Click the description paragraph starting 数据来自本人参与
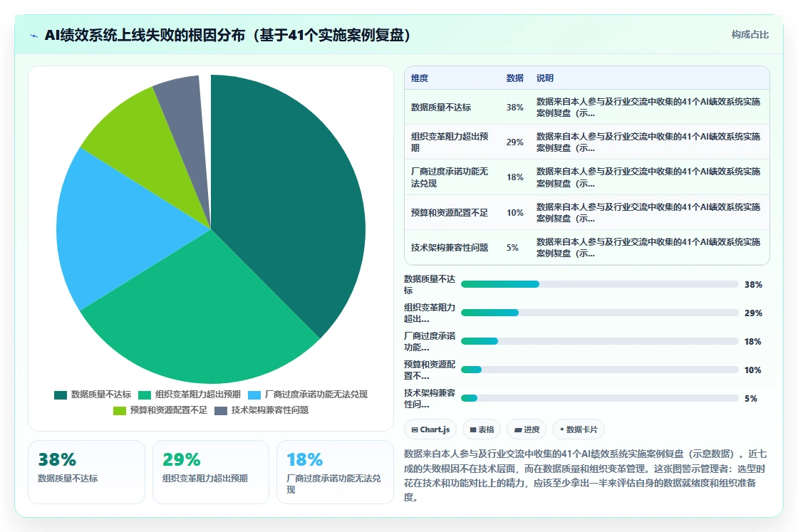Screen dimensions: 798x532 (x=585, y=476)
